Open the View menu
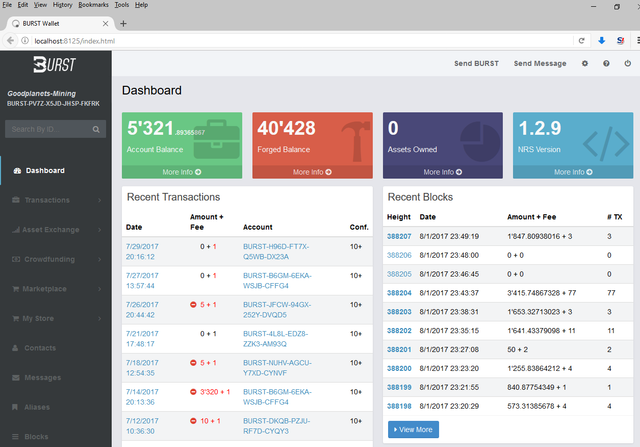The image size is (640, 447). pos(40,5)
